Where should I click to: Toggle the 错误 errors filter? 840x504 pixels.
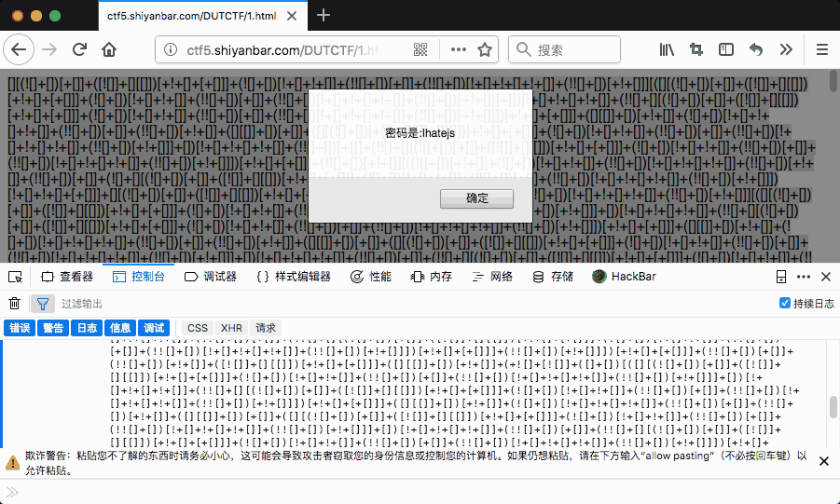(x=20, y=328)
